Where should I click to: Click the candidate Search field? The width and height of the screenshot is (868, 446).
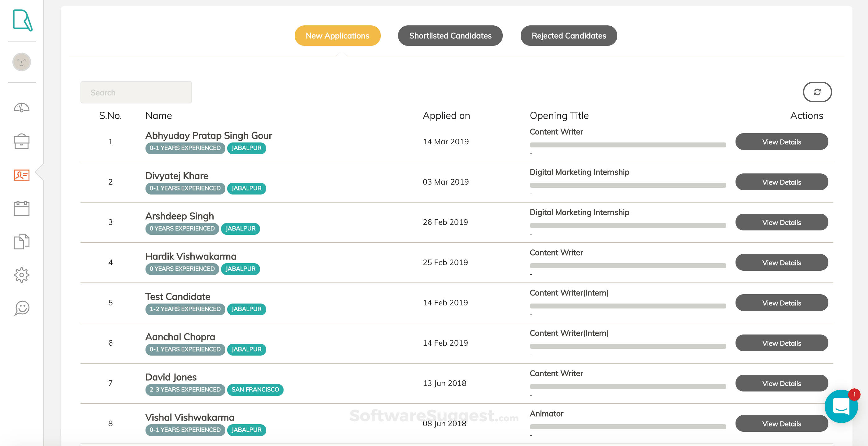click(x=136, y=92)
